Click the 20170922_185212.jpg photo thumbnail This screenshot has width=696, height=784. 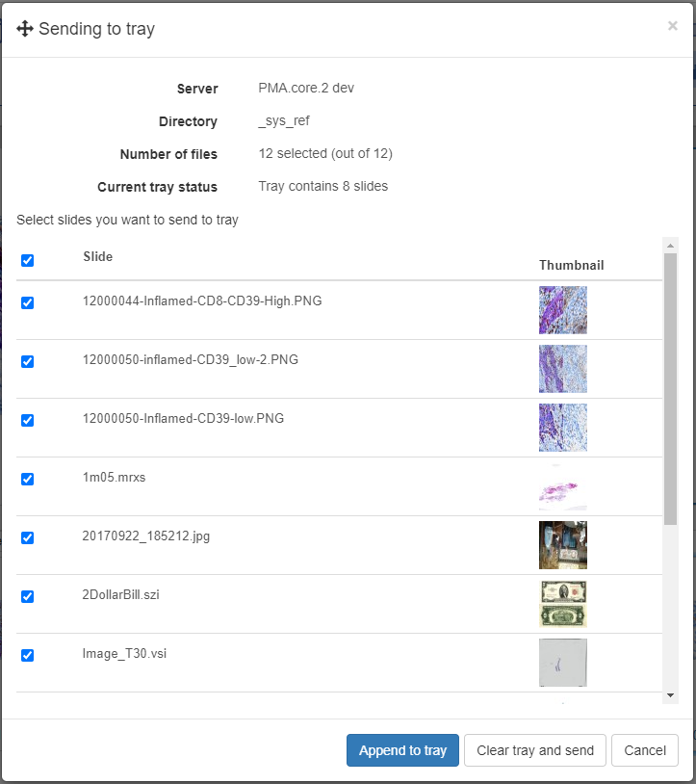[562, 545]
